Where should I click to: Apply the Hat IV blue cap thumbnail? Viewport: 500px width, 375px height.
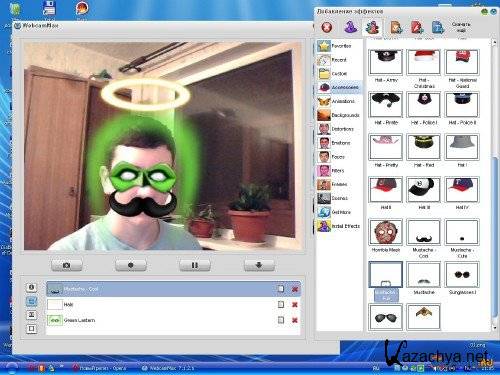pyautogui.click(x=462, y=189)
